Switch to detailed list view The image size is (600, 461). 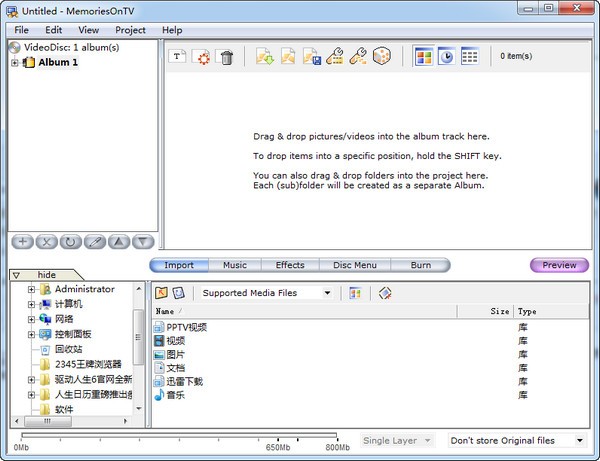(x=469, y=57)
